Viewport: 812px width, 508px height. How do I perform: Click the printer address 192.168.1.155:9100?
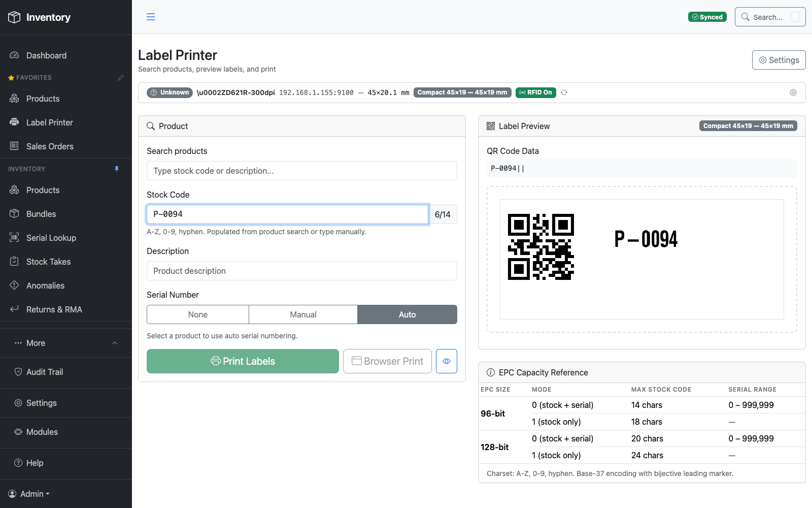[x=316, y=92]
